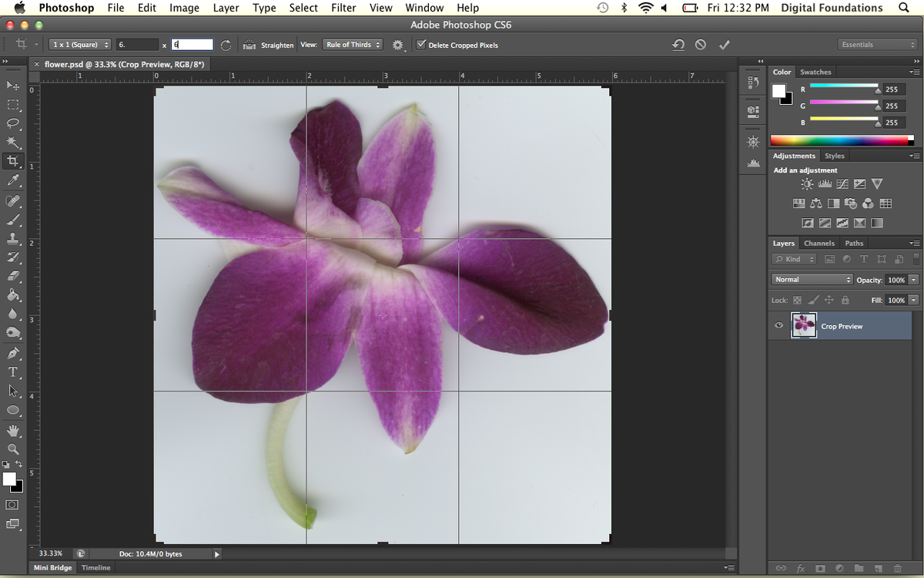
Task: Toggle Delete Cropped Pixels checkbox
Action: point(420,45)
